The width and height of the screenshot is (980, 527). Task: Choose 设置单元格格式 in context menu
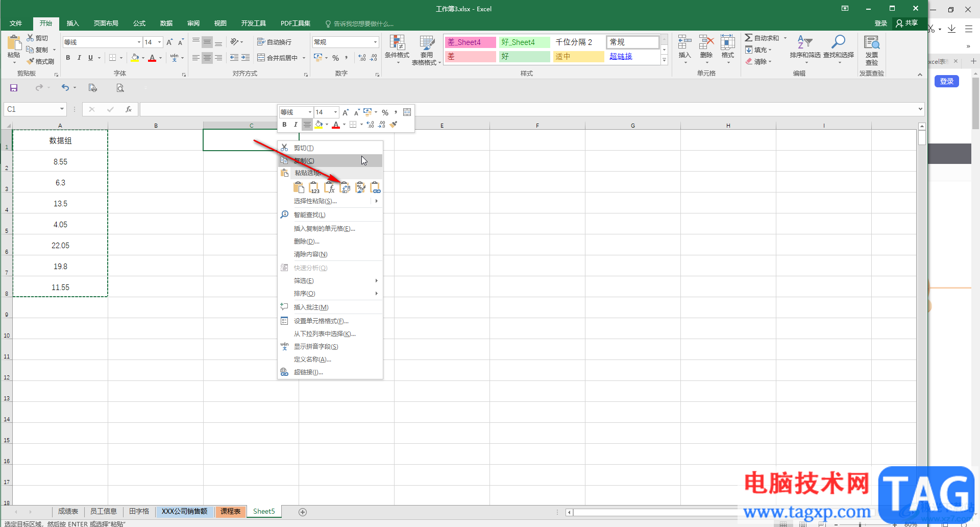(330, 321)
